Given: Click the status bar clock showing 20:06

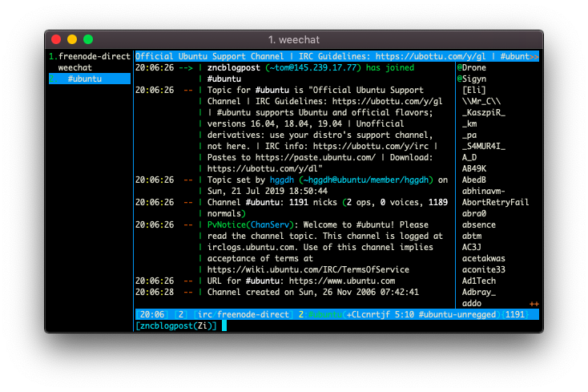Looking at the screenshot, I should click(x=152, y=314).
